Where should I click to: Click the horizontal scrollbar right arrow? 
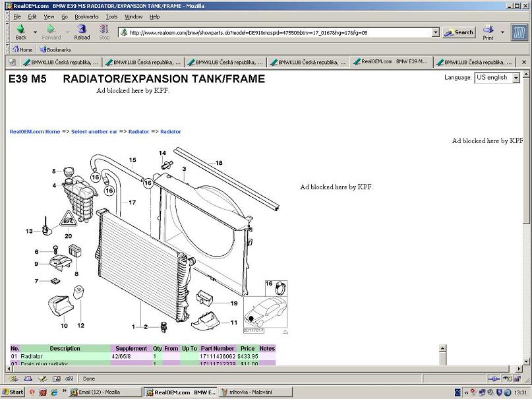click(x=519, y=369)
